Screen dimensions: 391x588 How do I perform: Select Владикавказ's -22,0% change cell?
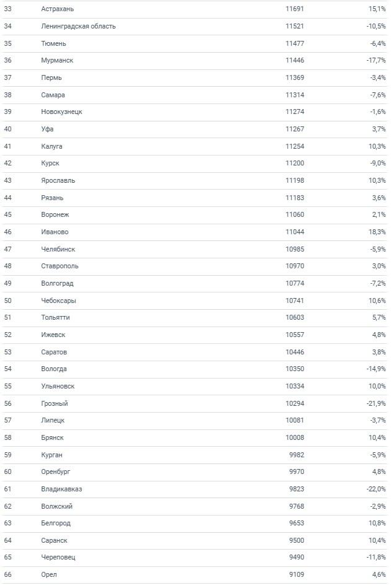(376, 489)
